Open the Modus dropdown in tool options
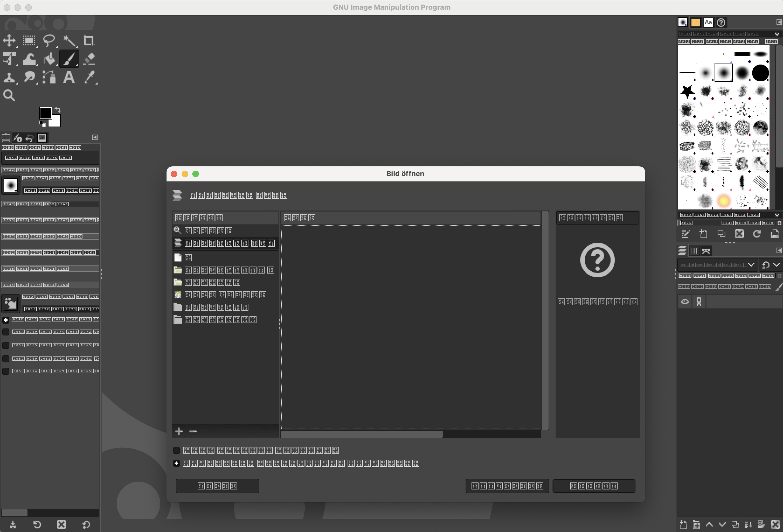783x532 pixels. click(x=51, y=158)
